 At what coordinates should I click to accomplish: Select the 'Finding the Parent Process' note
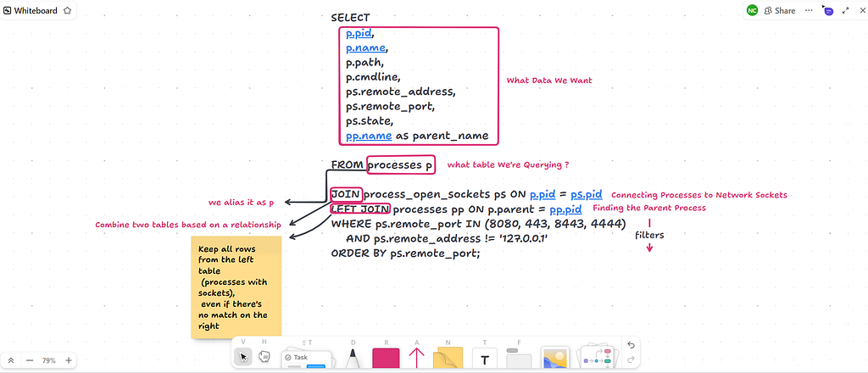click(x=649, y=208)
